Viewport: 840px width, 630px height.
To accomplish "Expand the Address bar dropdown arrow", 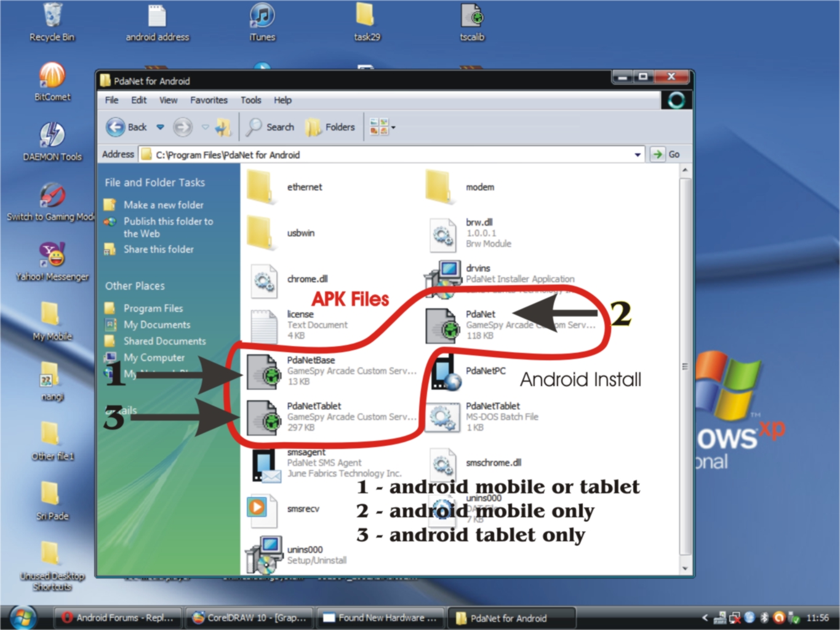I will (638, 155).
